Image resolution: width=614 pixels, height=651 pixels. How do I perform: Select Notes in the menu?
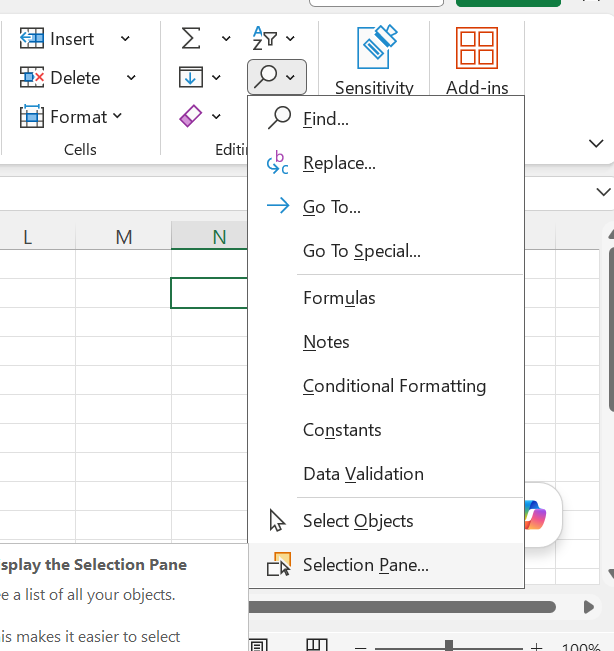click(x=386, y=342)
